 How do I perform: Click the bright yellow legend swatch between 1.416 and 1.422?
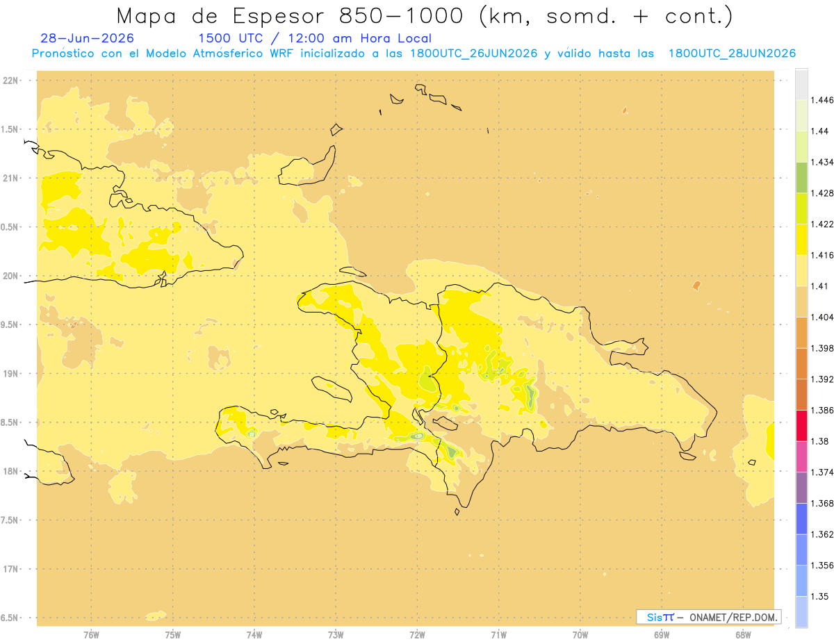[x=801, y=240]
